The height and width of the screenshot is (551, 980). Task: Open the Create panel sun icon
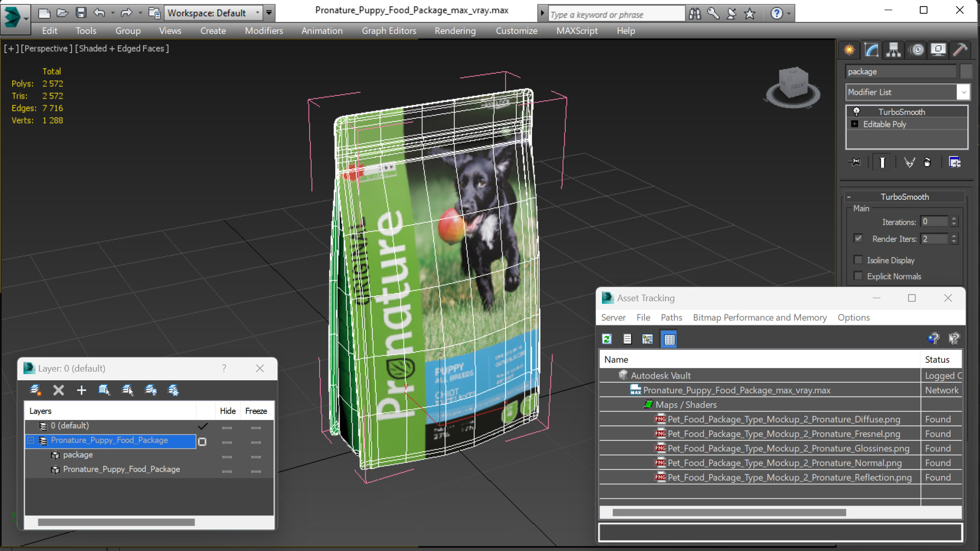(849, 49)
